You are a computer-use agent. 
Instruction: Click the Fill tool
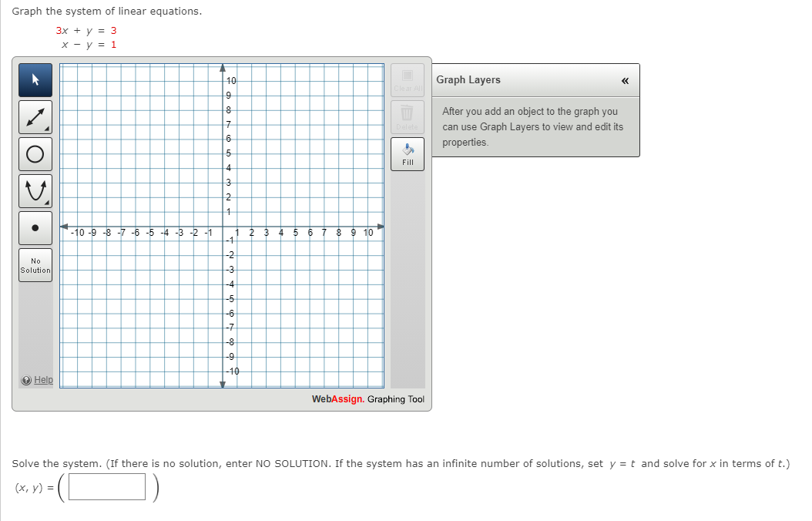(x=408, y=153)
